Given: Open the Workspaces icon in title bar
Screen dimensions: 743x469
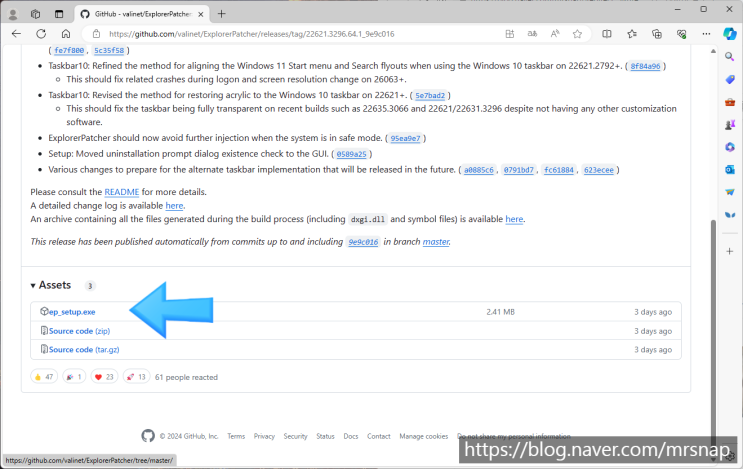Looking at the screenshot, I should (36, 14).
